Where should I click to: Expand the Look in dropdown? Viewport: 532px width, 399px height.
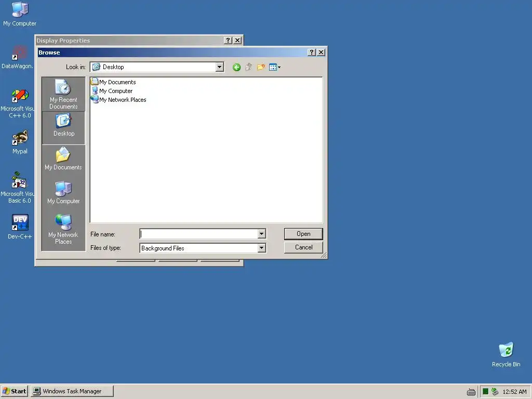click(x=220, y=67)
